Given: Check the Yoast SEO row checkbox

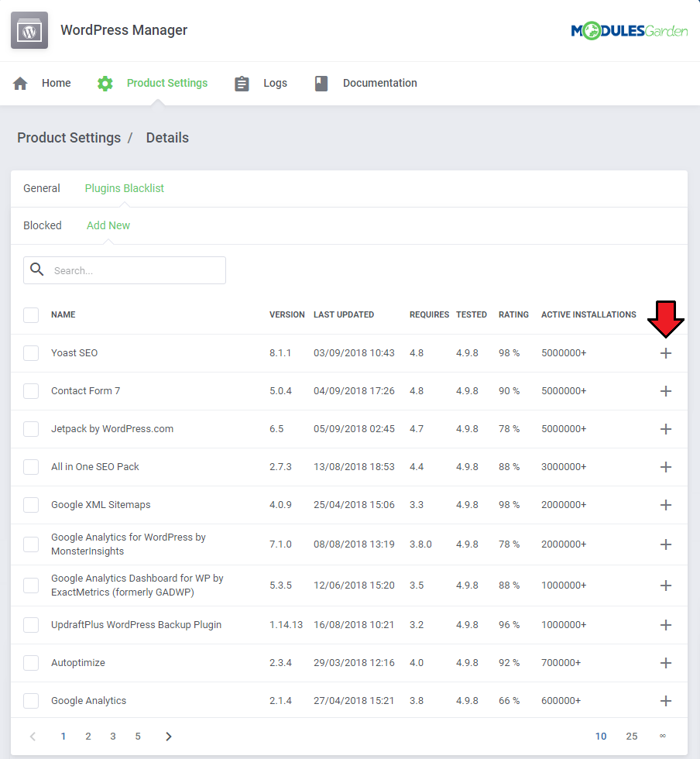Looking at the screenshot, I should (x=31, y=353).
